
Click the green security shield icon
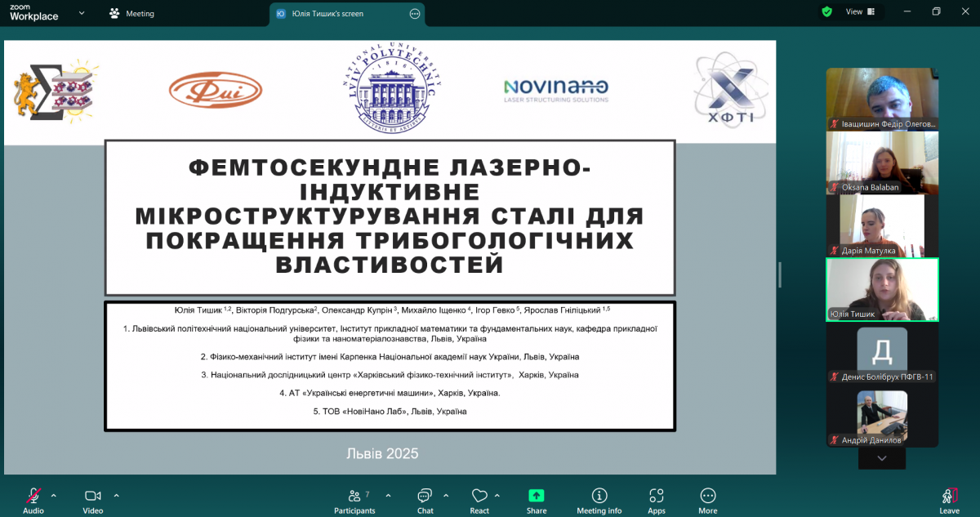[826, 13]
